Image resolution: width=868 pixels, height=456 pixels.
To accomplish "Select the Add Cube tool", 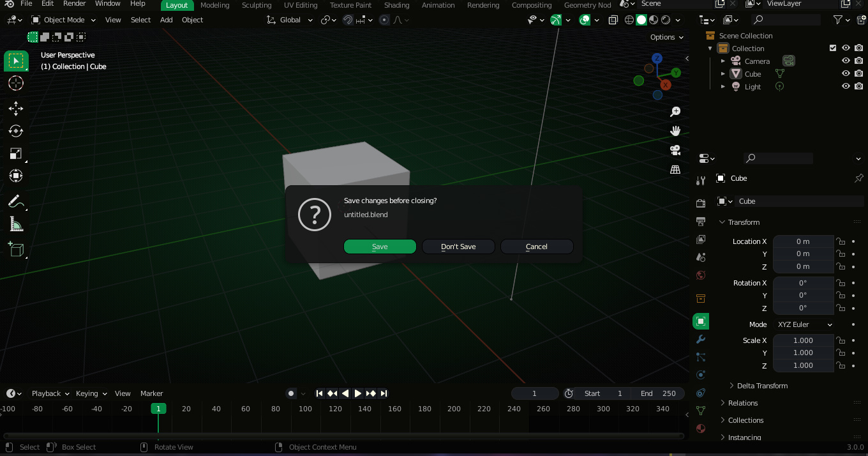I will pyautogui.click(x=16, y=249).
